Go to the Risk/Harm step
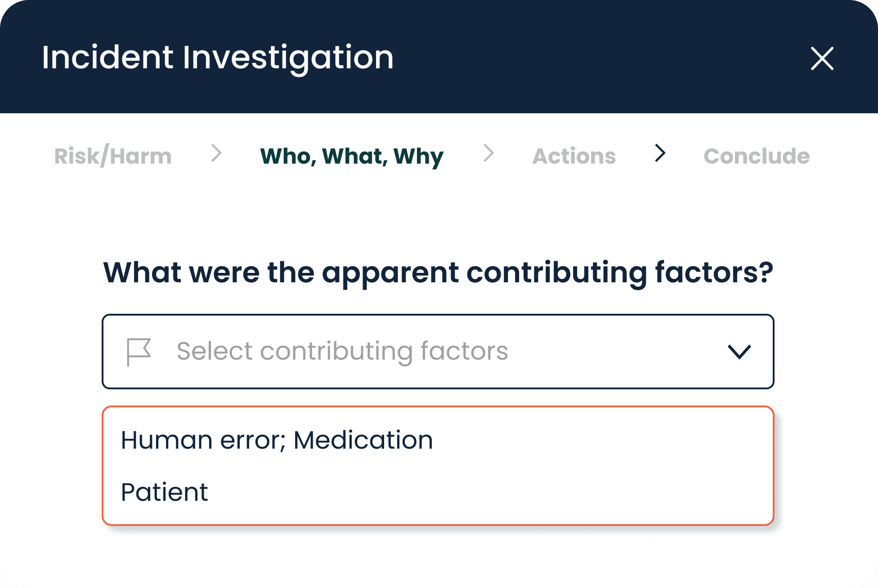Screen dimensions: 878x588 pyautogui.click(x=113, y=156)
